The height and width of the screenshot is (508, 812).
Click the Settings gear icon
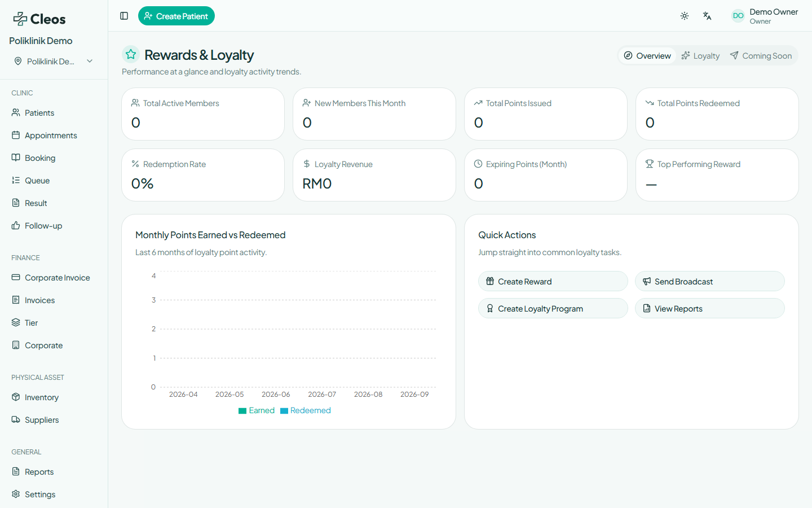tap(16, 494)
